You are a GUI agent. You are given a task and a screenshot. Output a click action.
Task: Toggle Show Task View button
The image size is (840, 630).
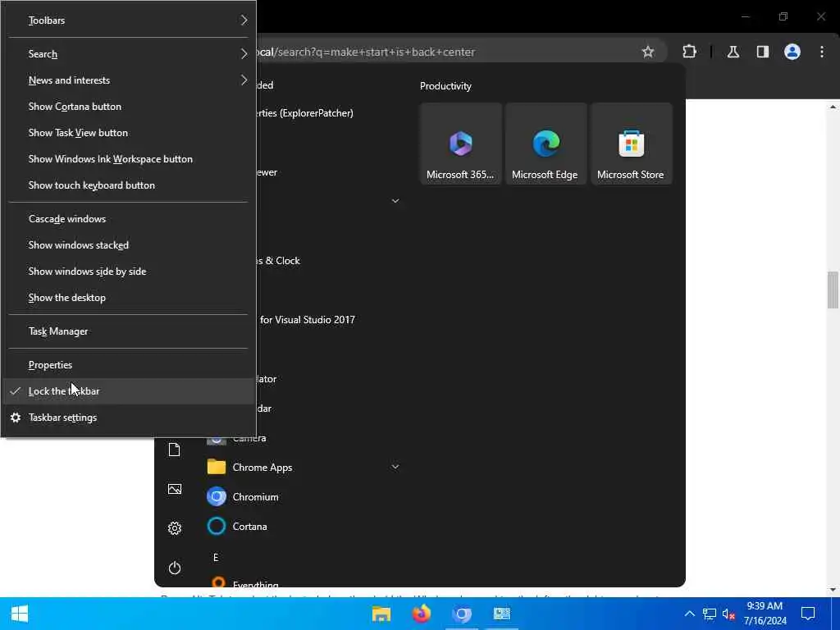(x=129, y=133)
